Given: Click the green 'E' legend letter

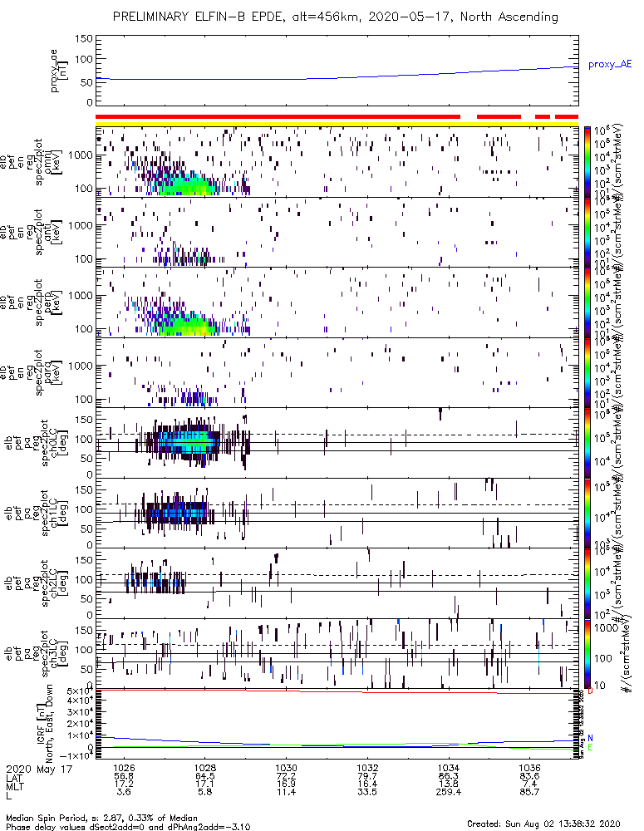Looking at the screenshot, I should coord(591,747).
